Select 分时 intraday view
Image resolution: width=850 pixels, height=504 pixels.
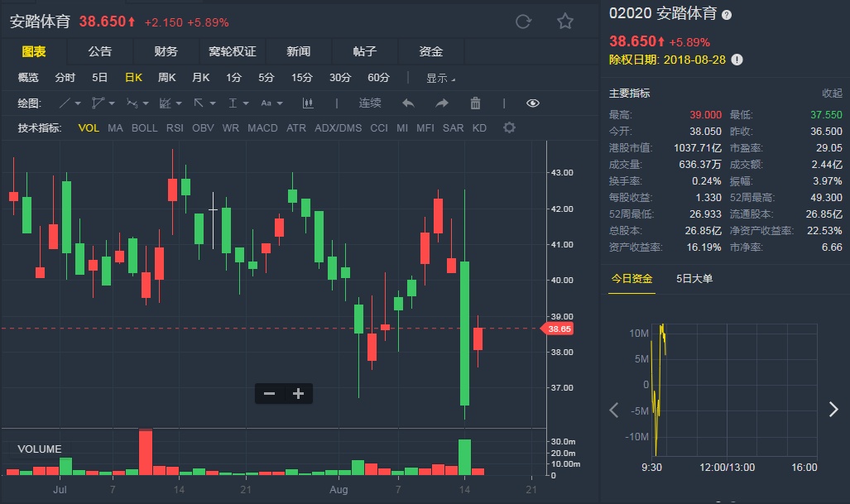[x=65, y=78]
